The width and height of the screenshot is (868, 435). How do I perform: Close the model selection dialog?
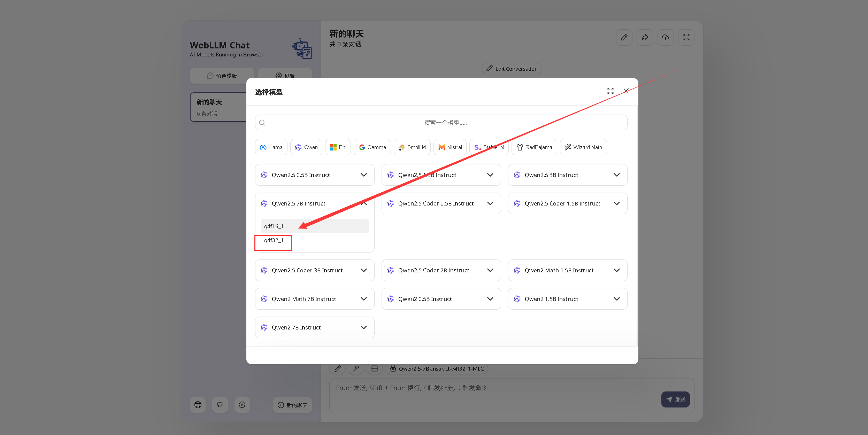click(626, 91)
